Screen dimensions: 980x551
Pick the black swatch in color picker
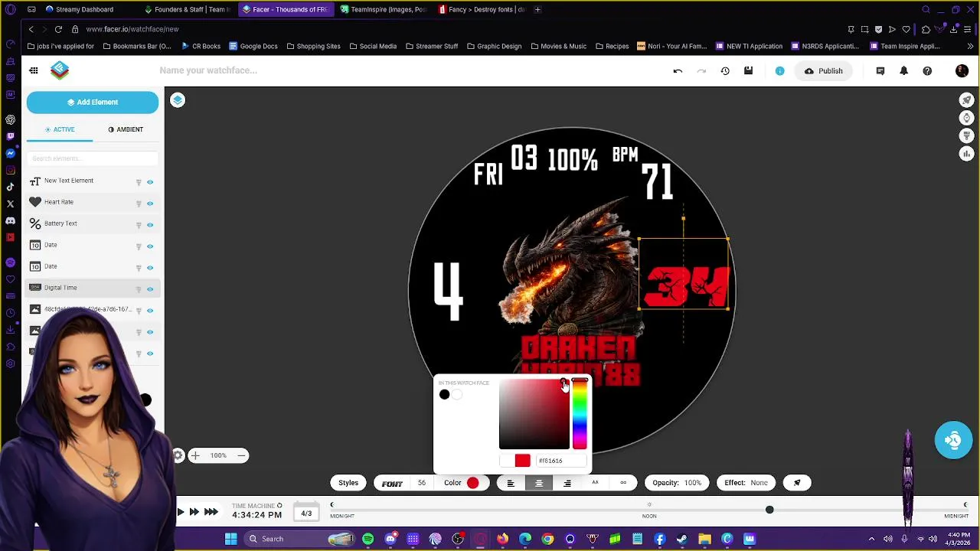point(444,395)
